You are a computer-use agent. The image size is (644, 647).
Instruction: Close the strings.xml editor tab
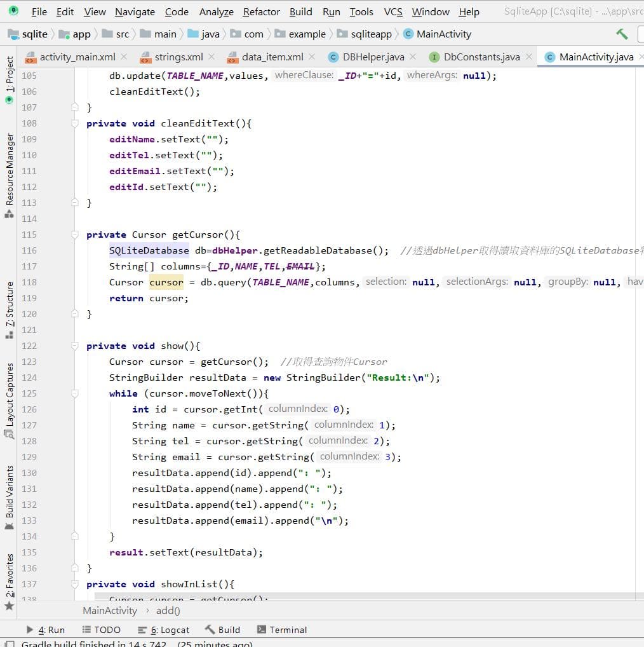[x=212, y=56]
